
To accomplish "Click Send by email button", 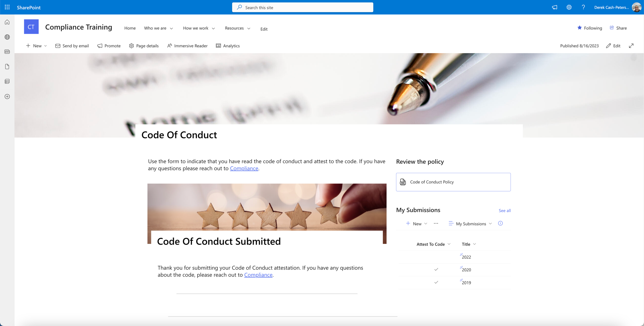I will (72, 46).
